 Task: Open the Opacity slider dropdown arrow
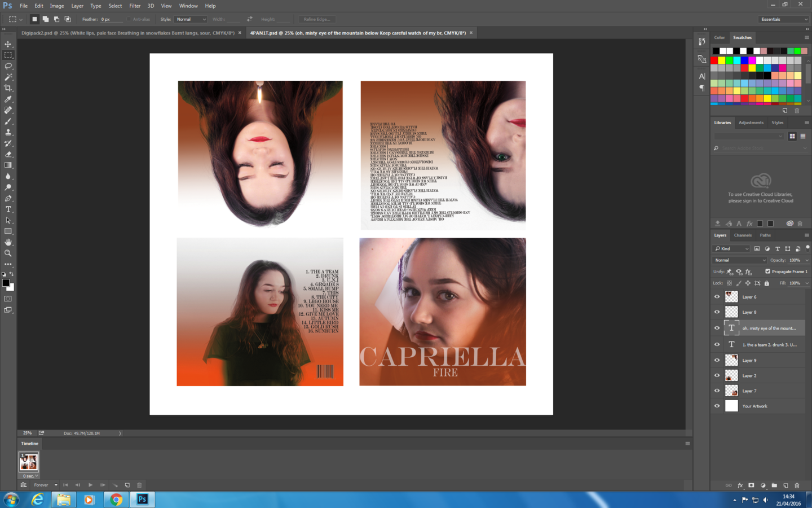pyautogui.click(x=807, y=260)
